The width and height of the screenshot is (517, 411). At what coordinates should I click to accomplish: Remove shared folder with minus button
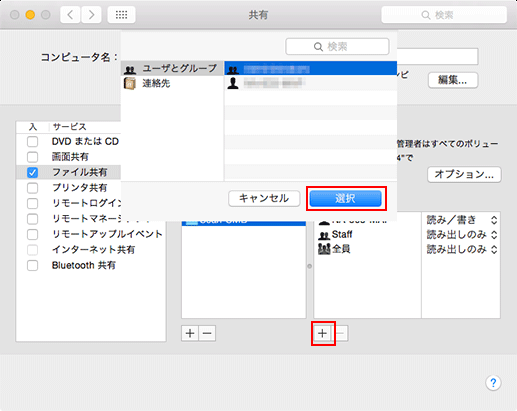point(207,333)
